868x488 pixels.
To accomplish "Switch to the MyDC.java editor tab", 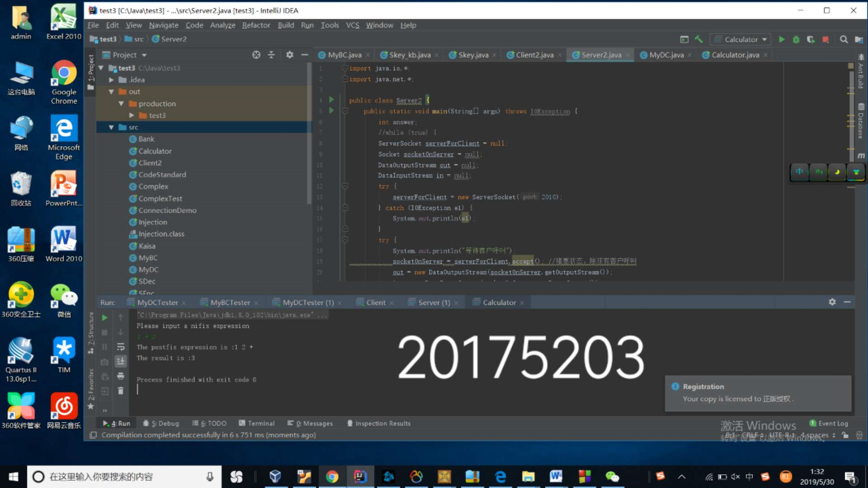I will pyautogui.click(x=666, y=55).
